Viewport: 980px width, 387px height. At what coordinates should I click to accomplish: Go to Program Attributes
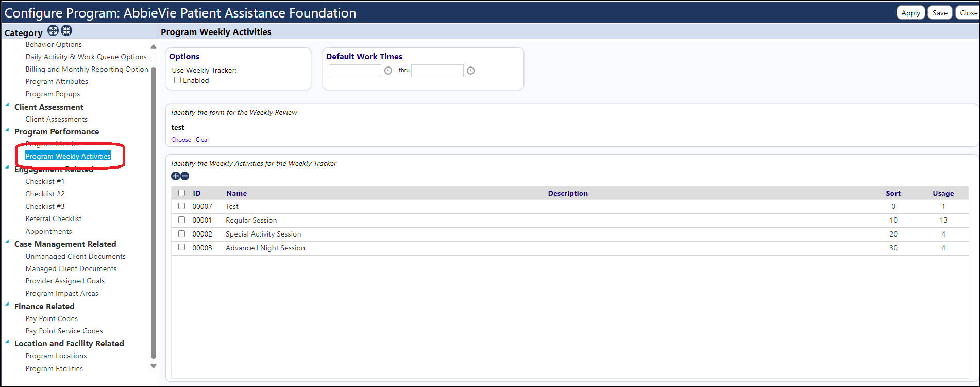tap(57, 82)
